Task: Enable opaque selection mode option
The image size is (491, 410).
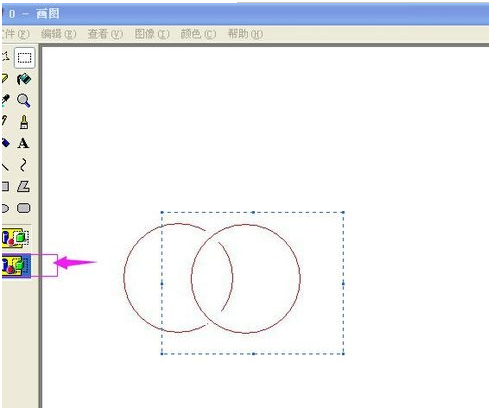Action: 16,238
